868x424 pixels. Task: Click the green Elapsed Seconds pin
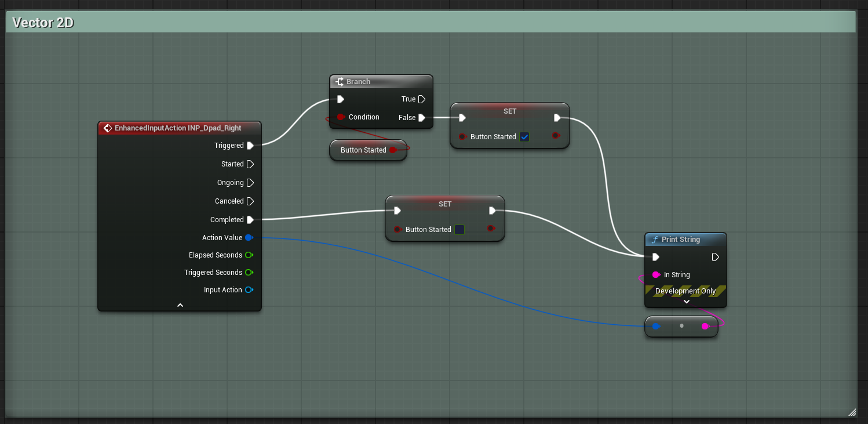[249, 255]
